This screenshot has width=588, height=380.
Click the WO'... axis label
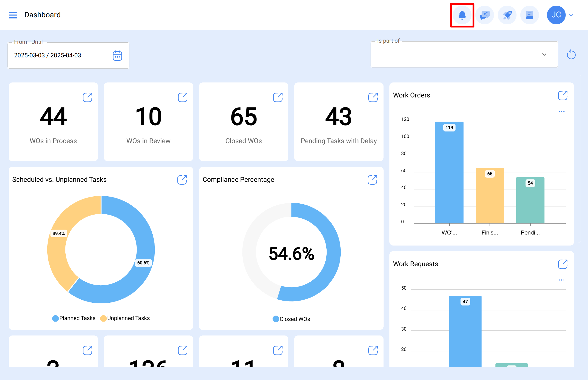tap(449, 232)
